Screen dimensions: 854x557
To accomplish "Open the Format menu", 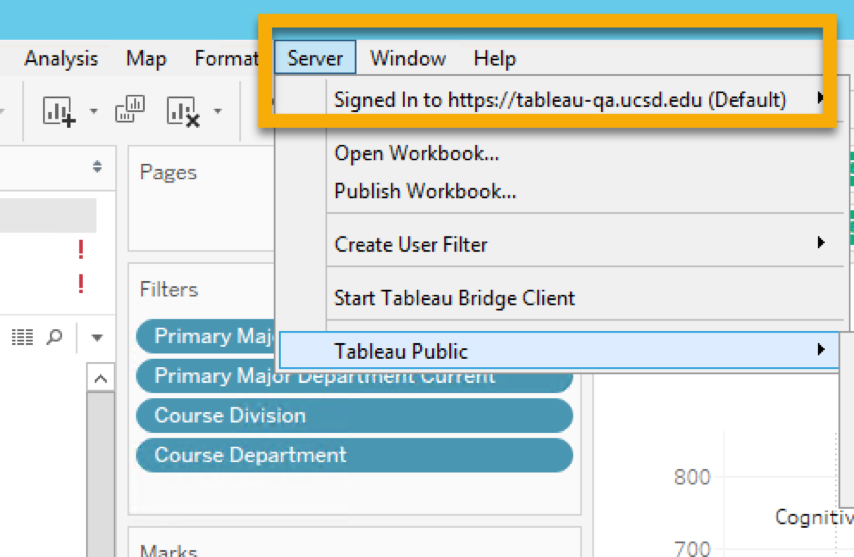I will coord(227,58).
